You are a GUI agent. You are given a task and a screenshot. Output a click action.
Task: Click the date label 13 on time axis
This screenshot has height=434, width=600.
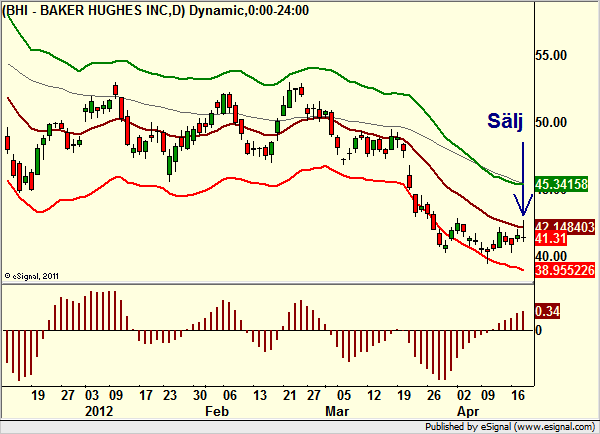[x=259, y=395]
